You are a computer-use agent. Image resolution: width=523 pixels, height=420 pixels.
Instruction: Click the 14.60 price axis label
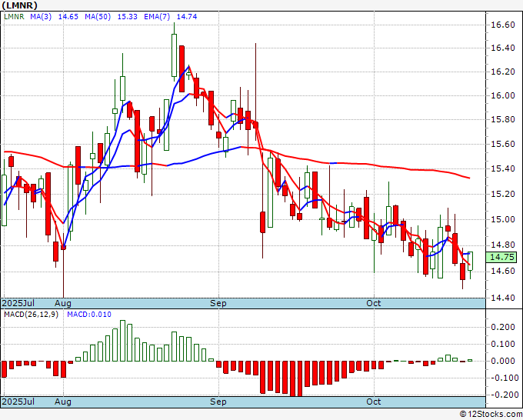[x=503, y=272]
